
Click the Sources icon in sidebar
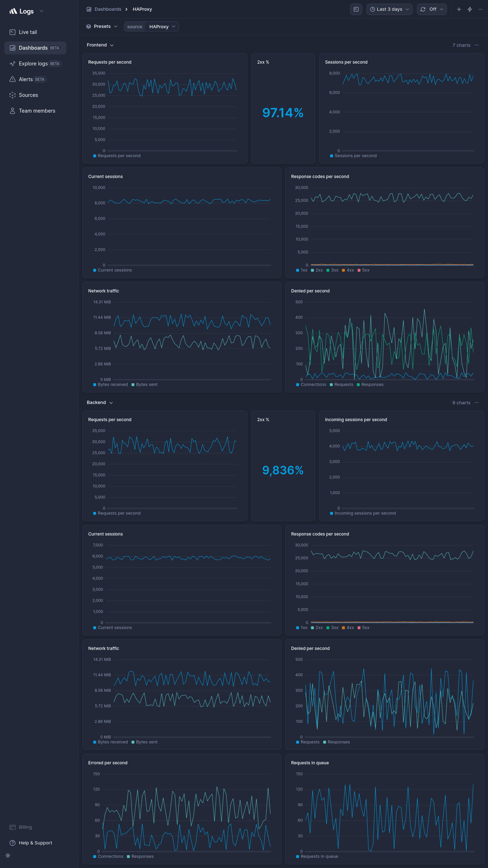pyautogui.click(x=12, y=95)
